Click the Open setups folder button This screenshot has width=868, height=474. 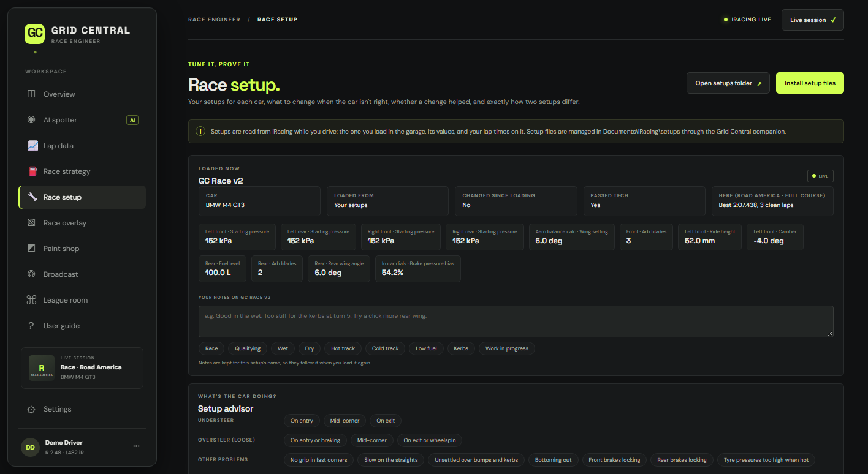coord(728,83)
